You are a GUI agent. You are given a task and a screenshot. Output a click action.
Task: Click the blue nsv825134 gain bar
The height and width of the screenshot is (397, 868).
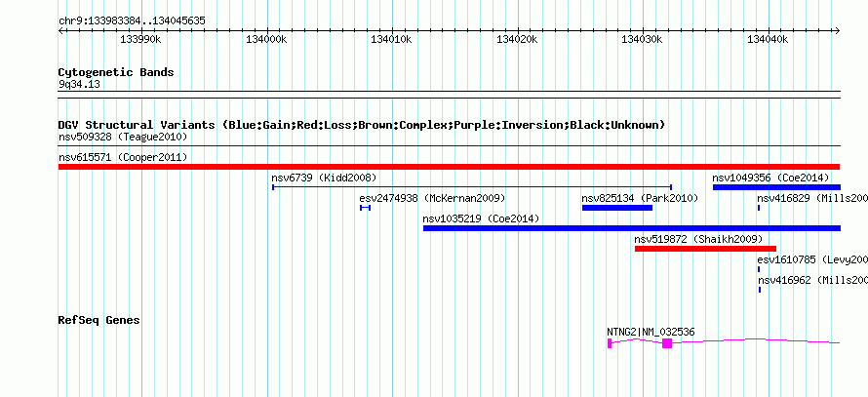point(617,208)
